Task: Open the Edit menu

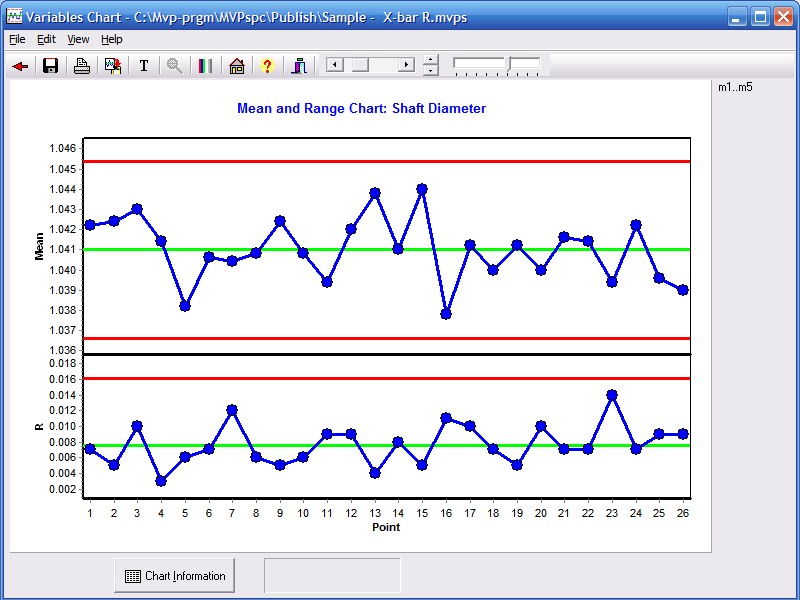Action: point(46,39)
